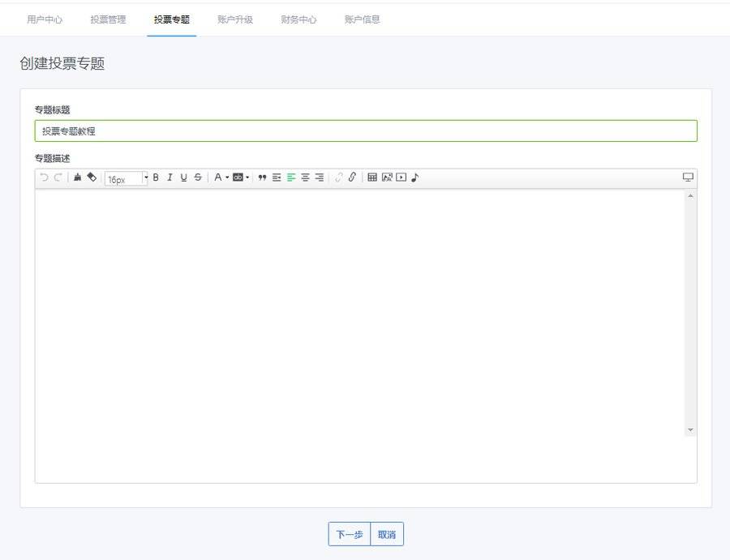The width and height of the screenshot is (730, 560).
Task: Insert hyperlink with chain icon
Action: coord(353,177)
